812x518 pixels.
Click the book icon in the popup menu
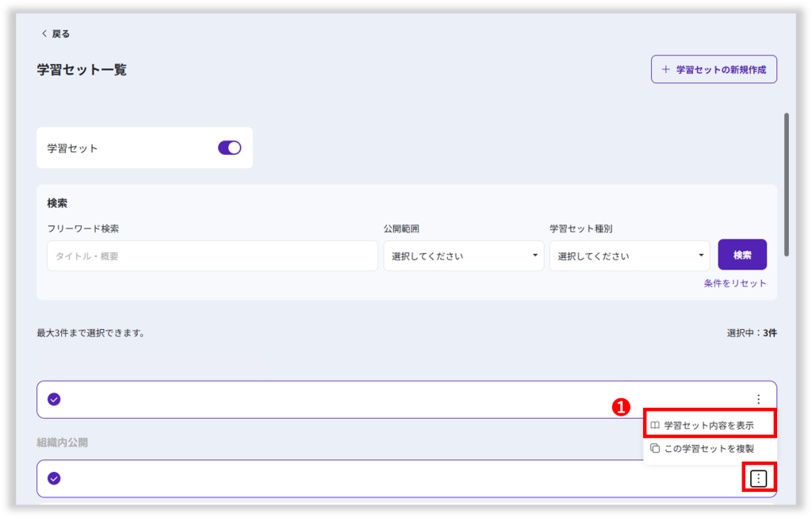point(655,426)
